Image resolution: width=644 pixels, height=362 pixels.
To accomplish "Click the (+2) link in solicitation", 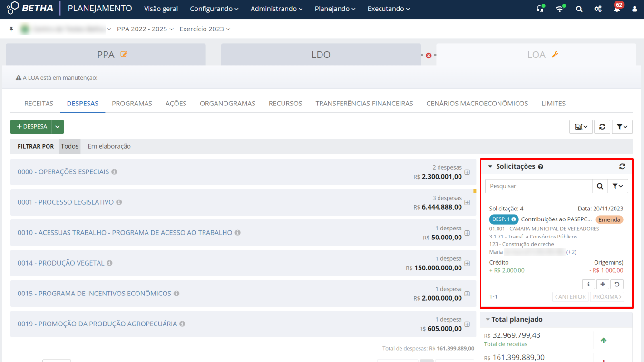I will (x=571, y=252).
